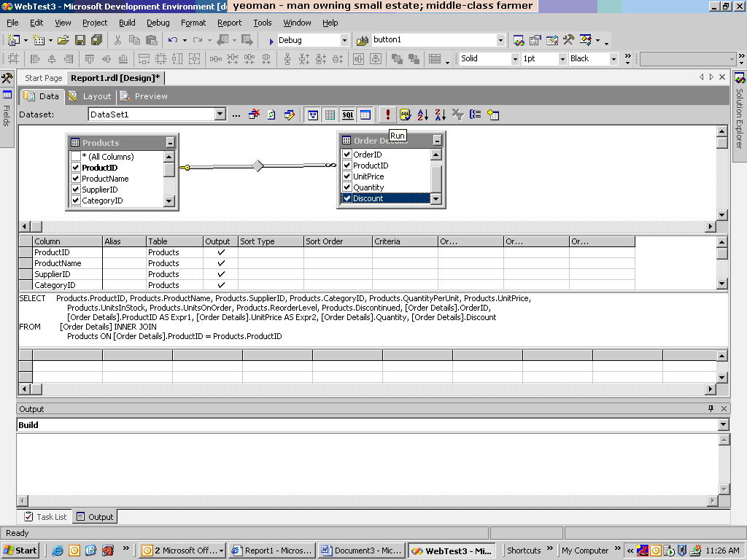Switch to the Layout tab
The width and height of the screenshot is (747, 560).
pyautogui.click(x=90, y=96)
